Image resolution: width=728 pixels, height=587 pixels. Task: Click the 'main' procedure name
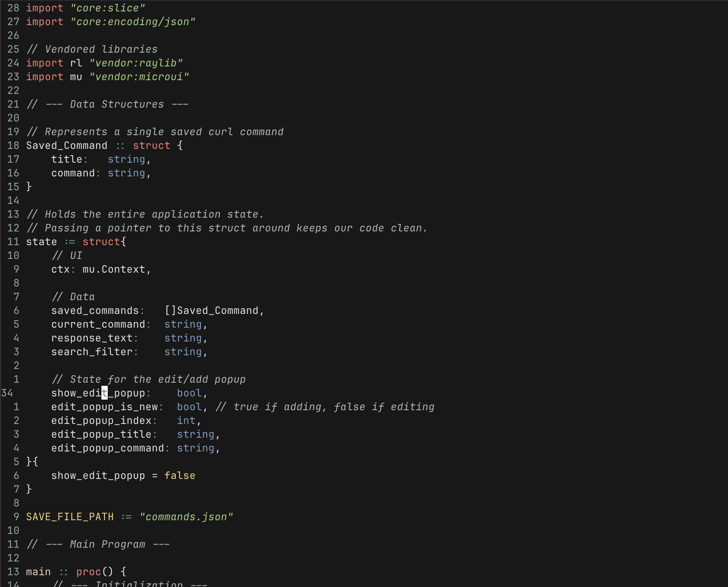pyautogui.click(x=39, y=572)
